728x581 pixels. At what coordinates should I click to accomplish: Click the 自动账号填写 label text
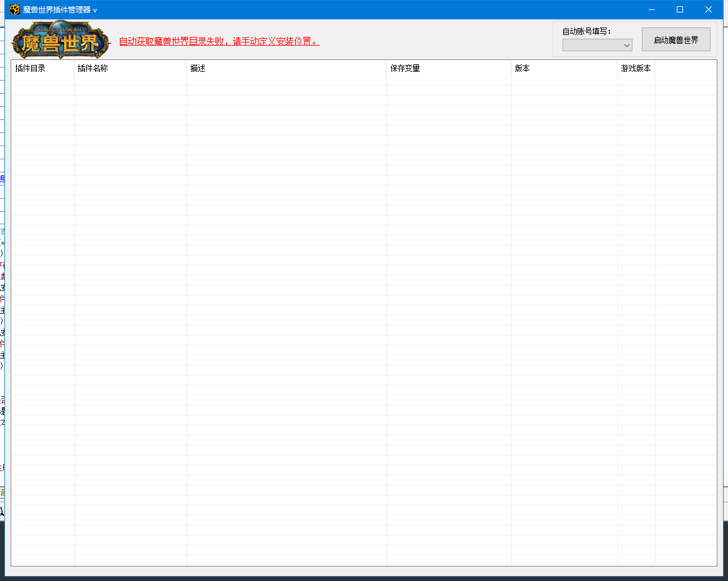point(586,32)
